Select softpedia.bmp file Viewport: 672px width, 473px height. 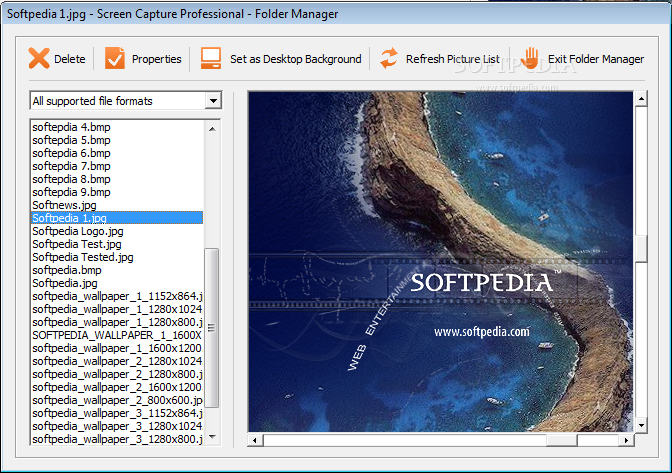click(x=117, y=270)
